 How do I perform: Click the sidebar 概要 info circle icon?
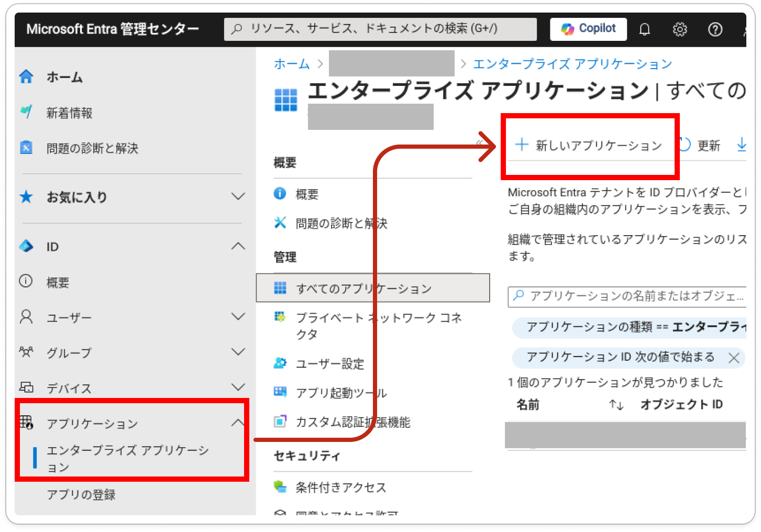pos(26,281)
